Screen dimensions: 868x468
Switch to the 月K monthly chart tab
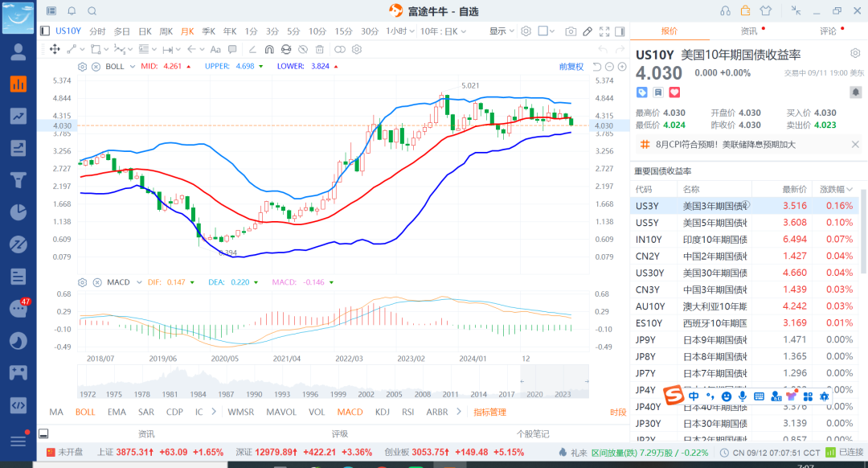pos(187,31)
